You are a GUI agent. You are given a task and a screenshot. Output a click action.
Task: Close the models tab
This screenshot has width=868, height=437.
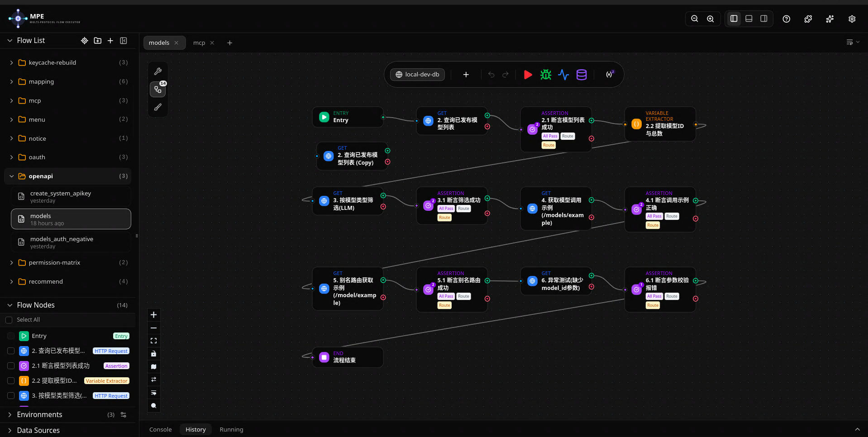pos(176,43)
